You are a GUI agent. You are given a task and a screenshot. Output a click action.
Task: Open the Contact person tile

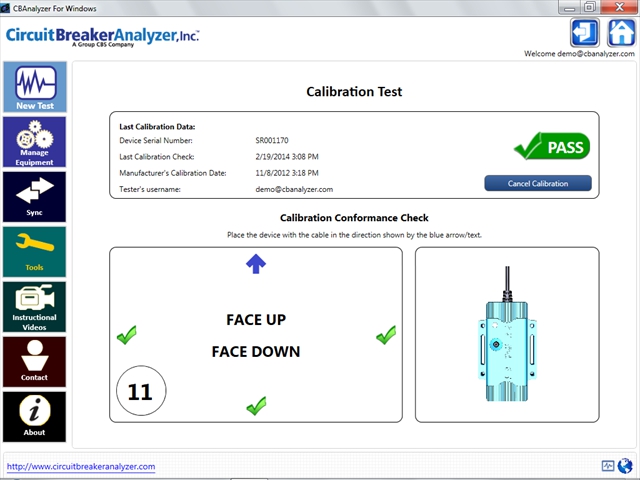35,362
